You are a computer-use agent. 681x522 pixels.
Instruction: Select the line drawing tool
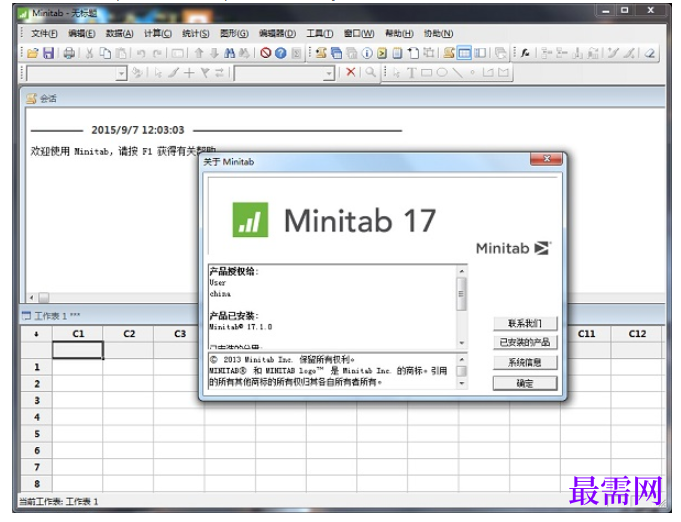[457, 73]
